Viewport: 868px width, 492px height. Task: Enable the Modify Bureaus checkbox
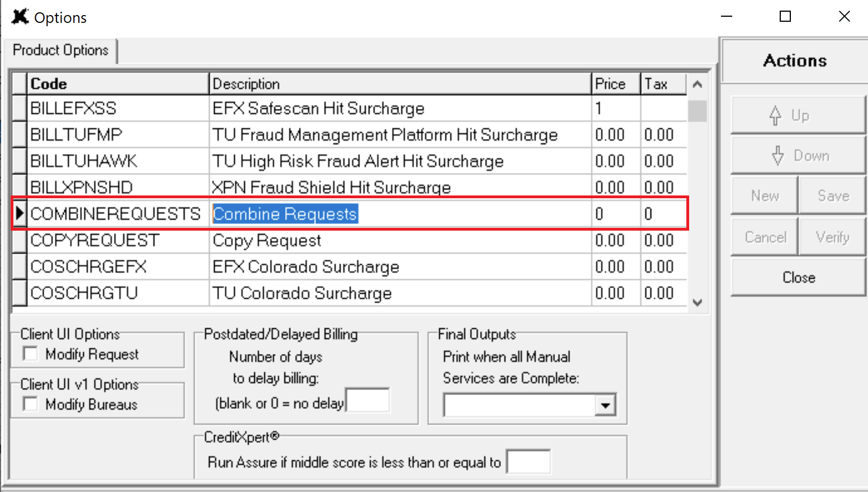pos(30,404)
